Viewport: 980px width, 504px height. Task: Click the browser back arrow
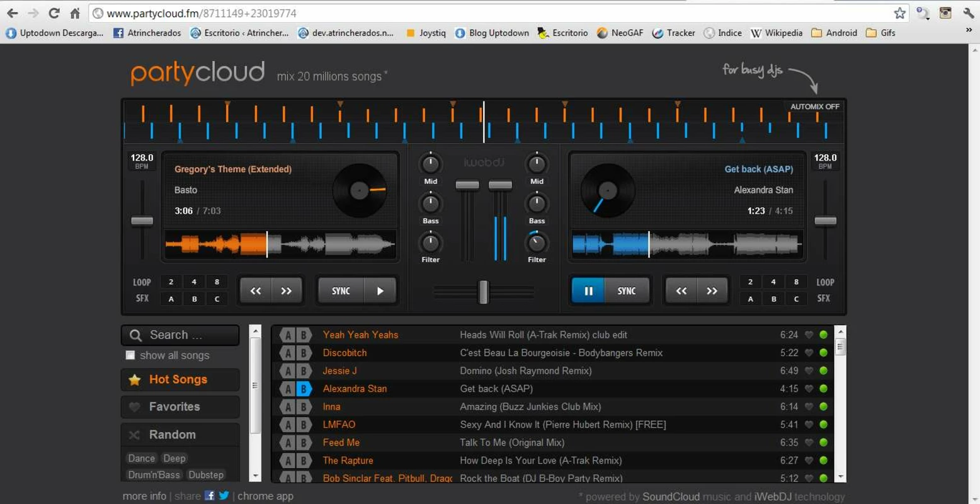point(13,13)
